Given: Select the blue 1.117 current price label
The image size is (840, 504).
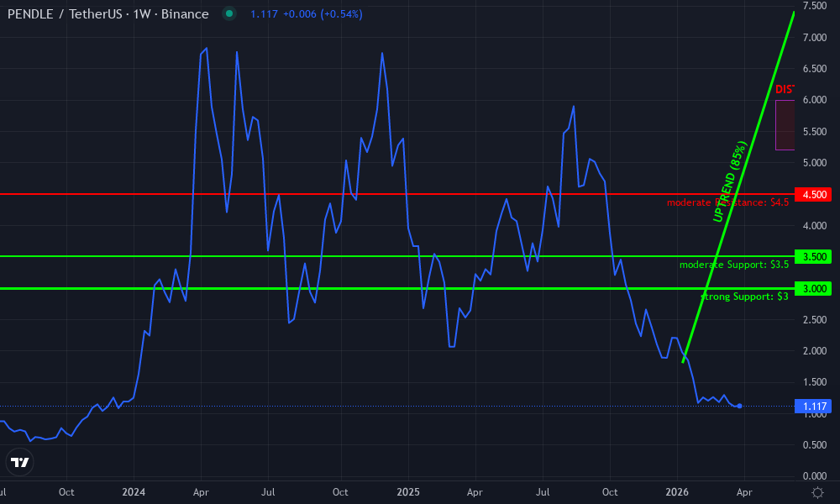Looking at the screenshot, I should point(812,406).
